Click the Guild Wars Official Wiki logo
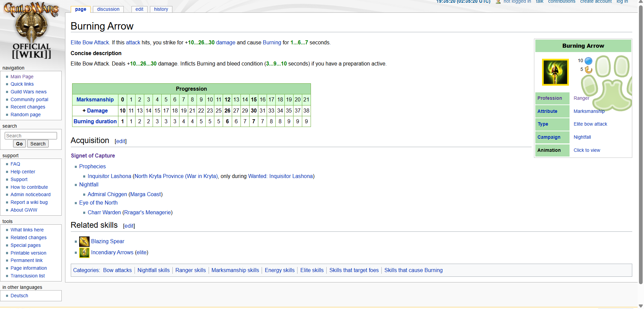The image size is (644, 309). point(31,31)
